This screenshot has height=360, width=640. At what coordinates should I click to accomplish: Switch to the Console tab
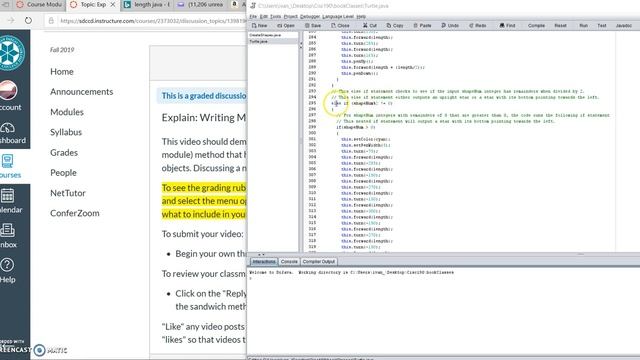coord(289,262)
